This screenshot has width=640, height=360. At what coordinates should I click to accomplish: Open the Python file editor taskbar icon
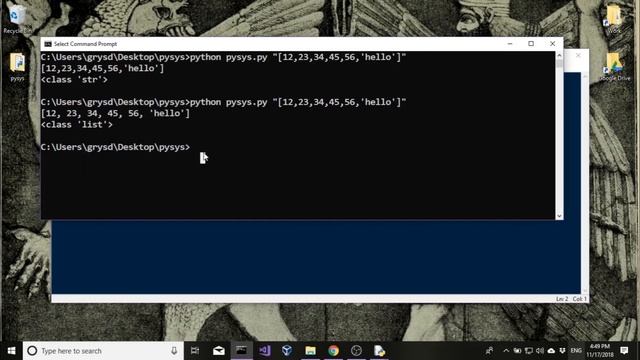pos(379,351)
